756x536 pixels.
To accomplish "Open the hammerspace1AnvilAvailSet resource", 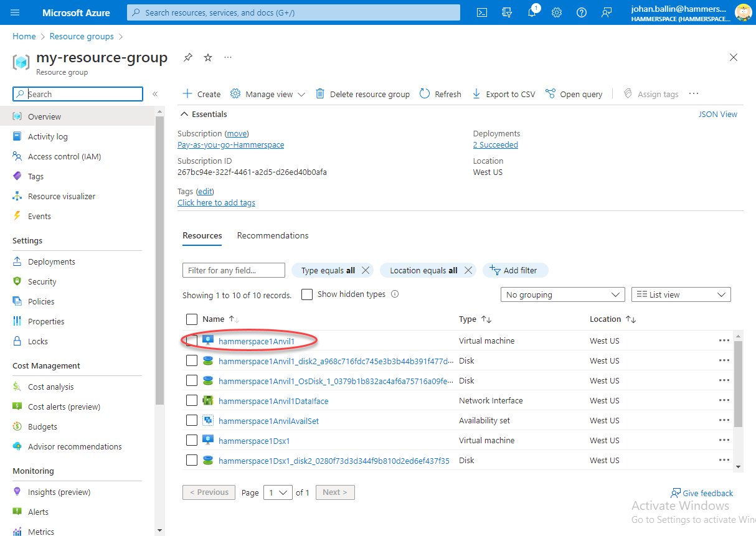I will (x=268, y=421).
